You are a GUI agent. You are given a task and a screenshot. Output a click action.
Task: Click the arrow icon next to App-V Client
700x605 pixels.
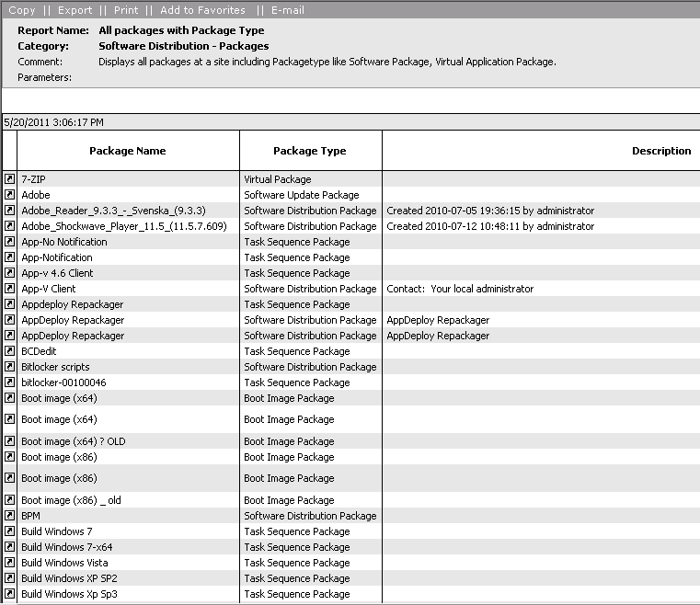click(x=9, y=289)
